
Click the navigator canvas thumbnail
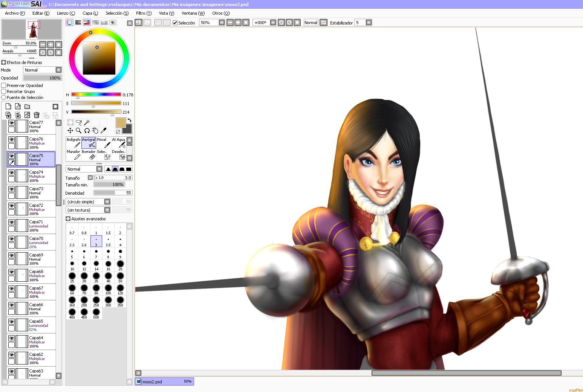32,29
